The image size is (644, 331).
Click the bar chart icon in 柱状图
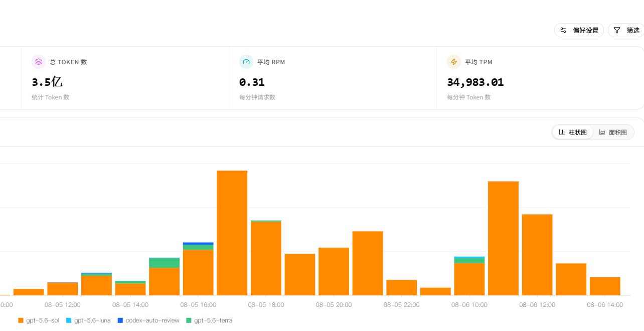[562, 132]
